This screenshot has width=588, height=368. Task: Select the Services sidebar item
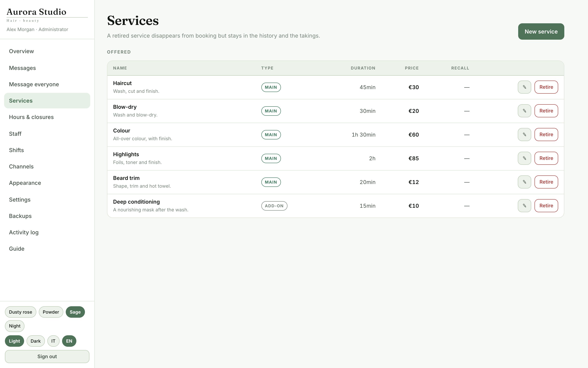[x=47, y=101]
